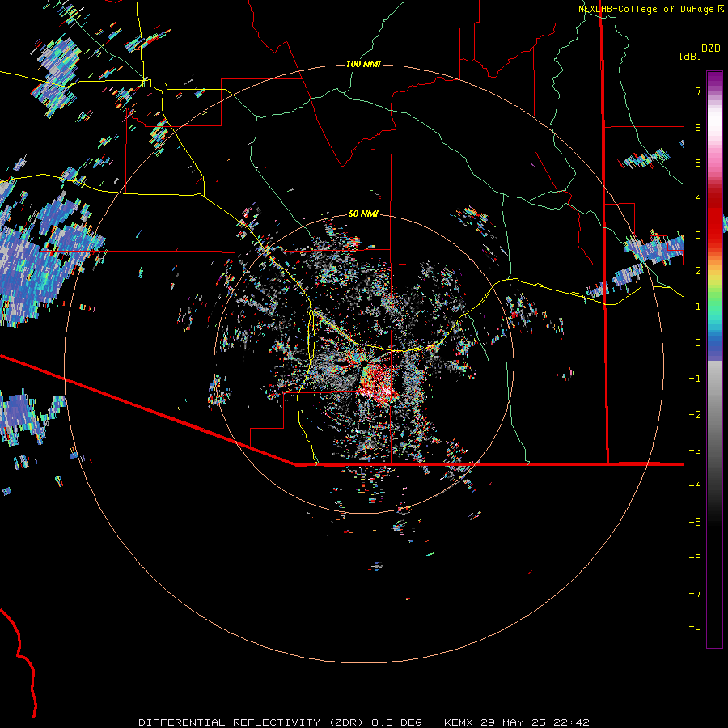This screenshot has width=728, height=728.
Task: Click the 0 label on the colorbar
Action: coord(698,343)
